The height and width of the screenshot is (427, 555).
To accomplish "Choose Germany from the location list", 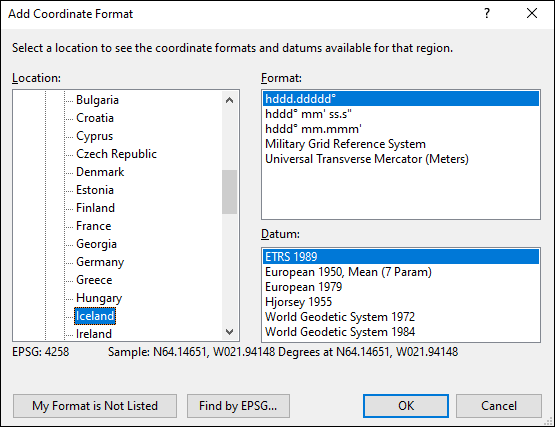I will coord(100,262).
